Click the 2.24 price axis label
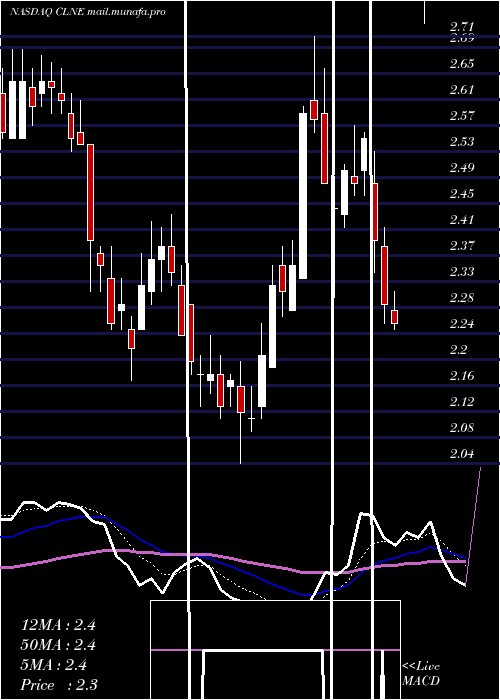Screen dimensions: 500x700 [x=462, y=323]
